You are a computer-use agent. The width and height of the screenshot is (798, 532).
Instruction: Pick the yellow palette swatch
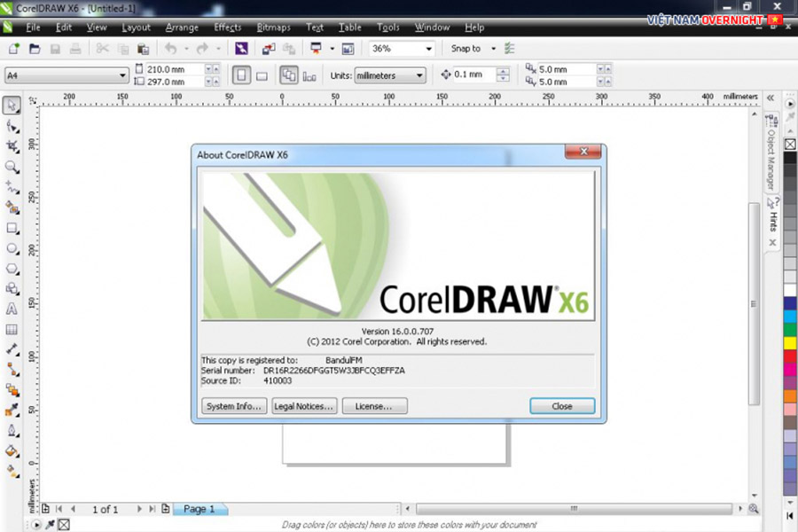790,342
